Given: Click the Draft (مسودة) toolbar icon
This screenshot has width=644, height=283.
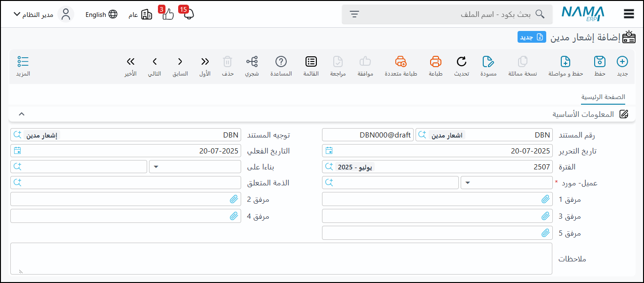Looking at the screenshot, I should pyautogui.click(x=488, y=62).
